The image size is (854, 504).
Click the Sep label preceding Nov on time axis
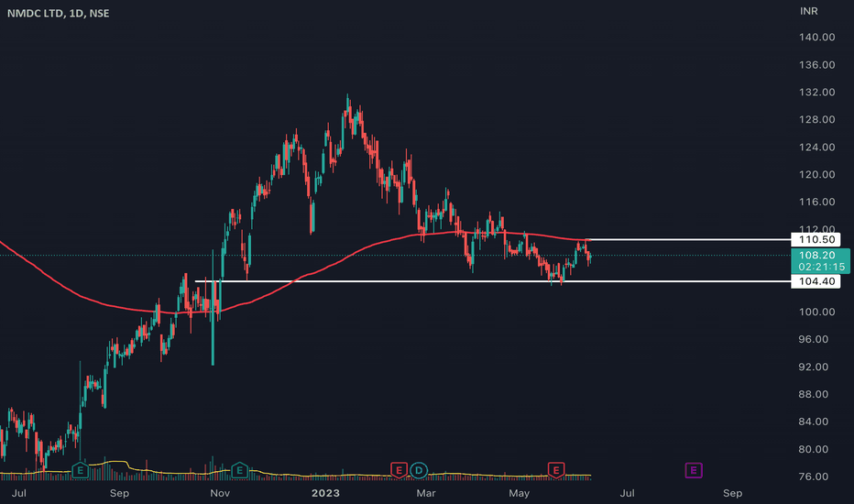click(x=119, y=493)
